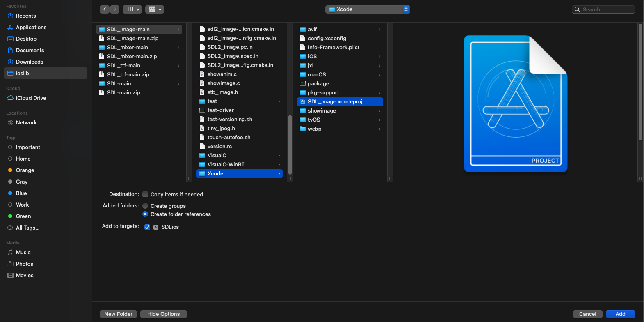Select the SDL_mixer-main.zip file

point(139,56)
